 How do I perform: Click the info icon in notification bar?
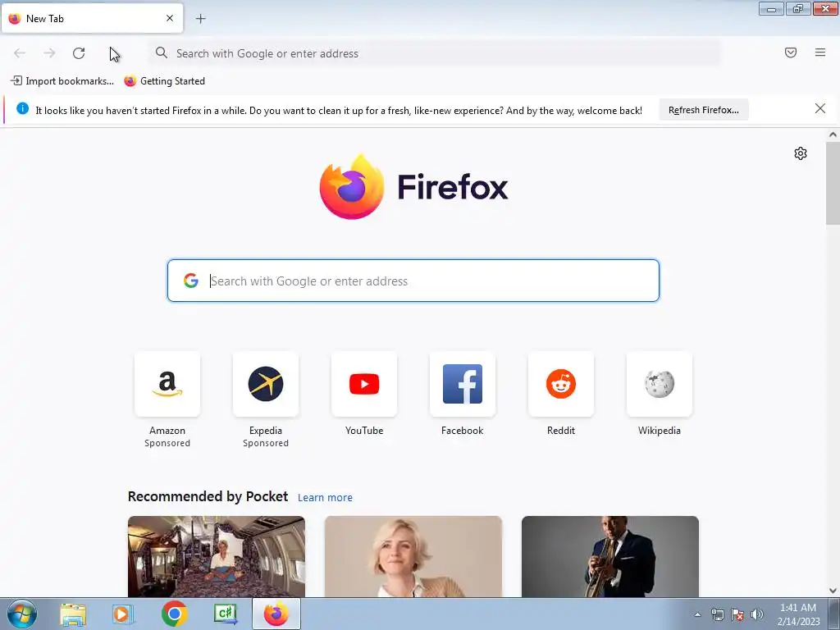pos(22,109)
